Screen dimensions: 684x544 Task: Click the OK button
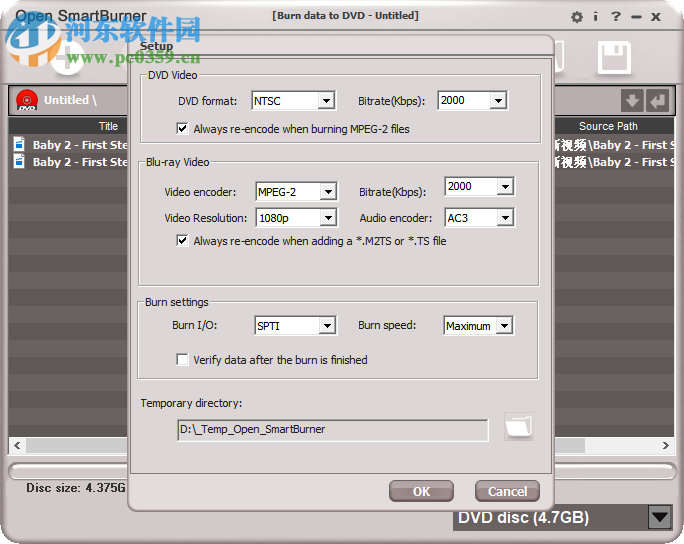(421, 492)
